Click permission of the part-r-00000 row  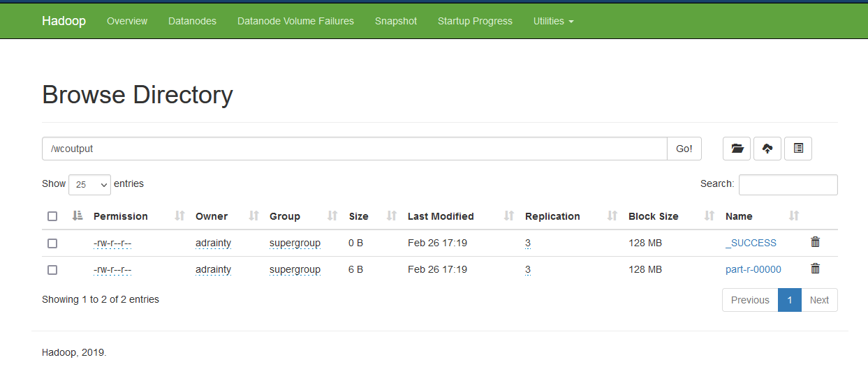(x=112, y=269)
